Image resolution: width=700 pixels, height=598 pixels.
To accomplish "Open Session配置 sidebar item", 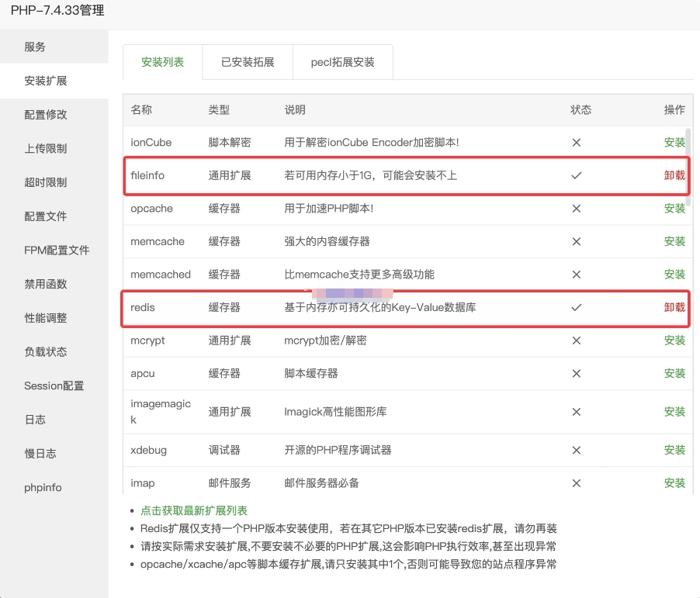I will [x=54, y=386].
